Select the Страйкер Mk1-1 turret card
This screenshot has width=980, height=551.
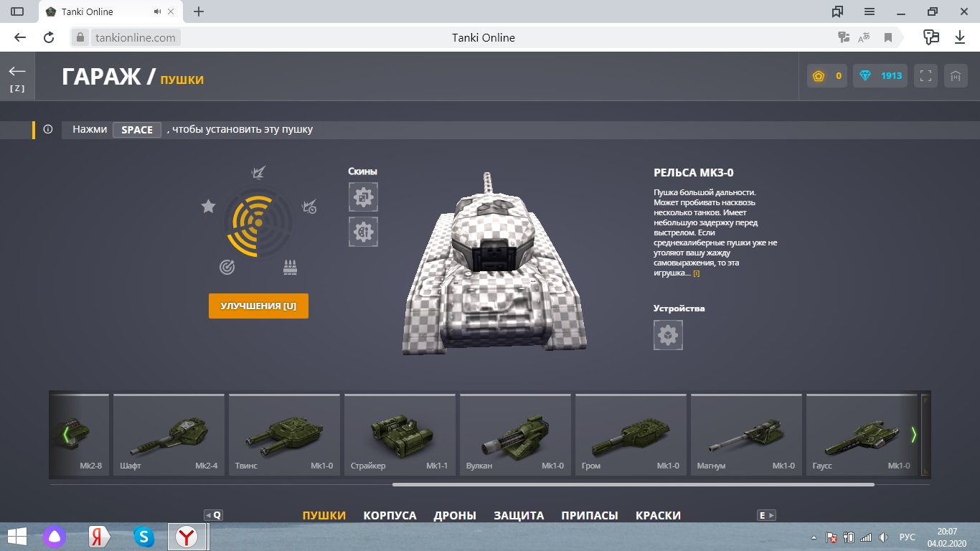tap(400, 435)
